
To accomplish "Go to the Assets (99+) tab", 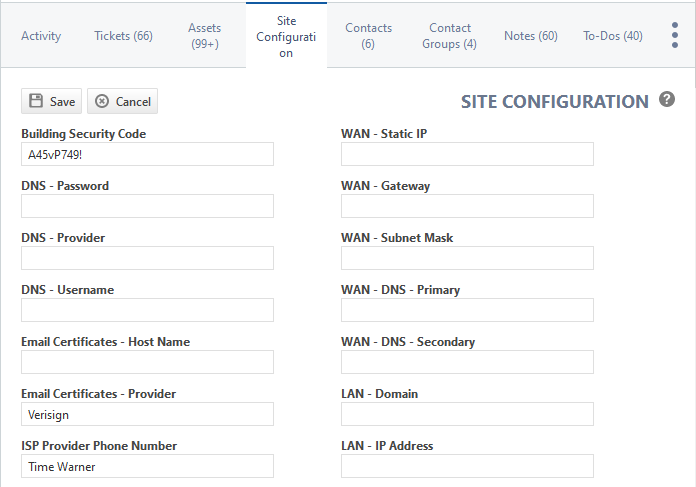I will click(x=205, y=36).
